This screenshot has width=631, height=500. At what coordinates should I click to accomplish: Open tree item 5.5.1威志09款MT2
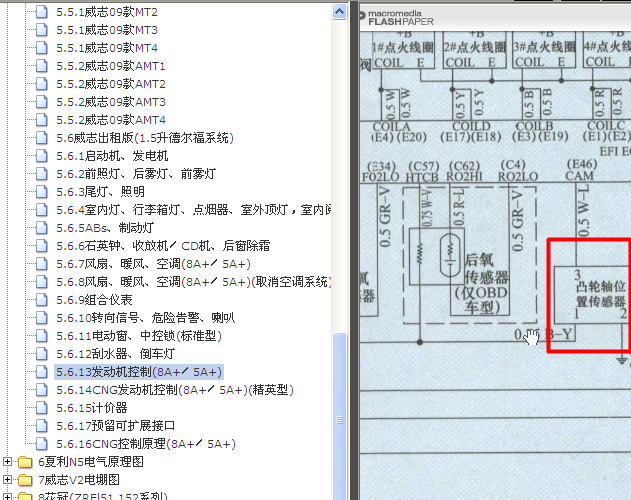[x=107, y=12]
